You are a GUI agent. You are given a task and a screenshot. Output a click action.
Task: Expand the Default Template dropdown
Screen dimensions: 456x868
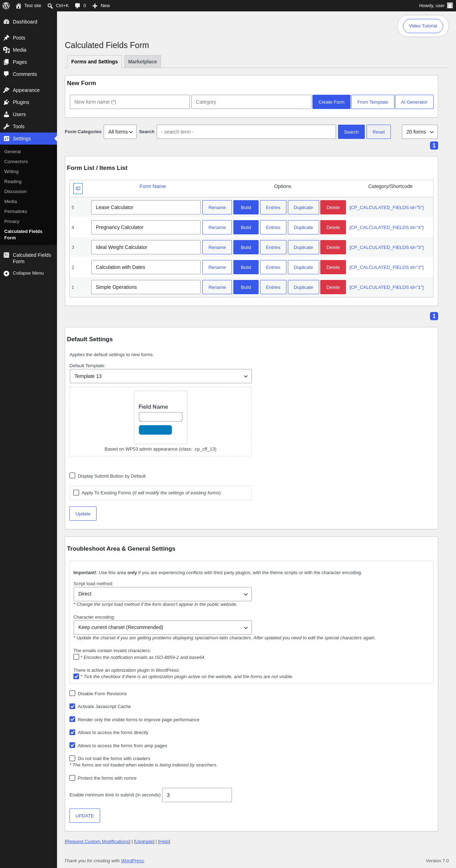click(x=161, y=376)
